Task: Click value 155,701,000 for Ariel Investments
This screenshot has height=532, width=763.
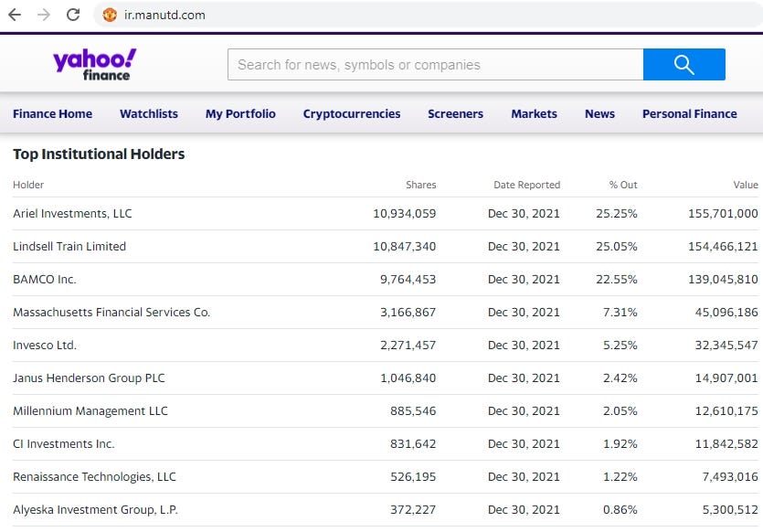Action: (x=723, y=214)
